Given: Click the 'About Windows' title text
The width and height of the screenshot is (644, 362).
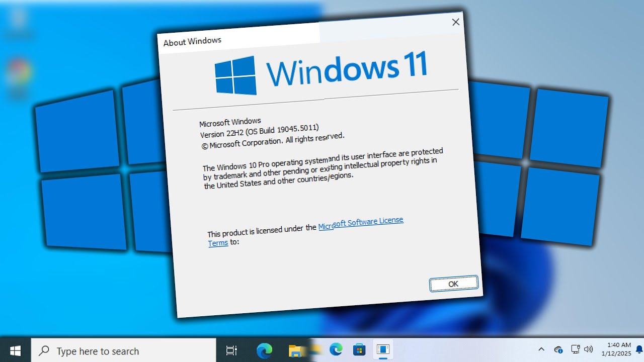Looking at the screenshot, I should coord(192,41).
